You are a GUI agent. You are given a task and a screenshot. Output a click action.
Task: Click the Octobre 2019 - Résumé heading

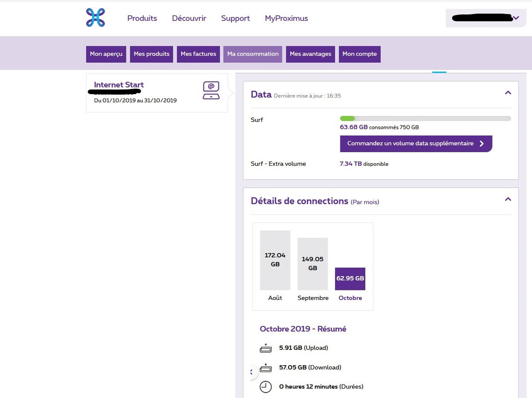pyautogui.click(x=303, y=329)
